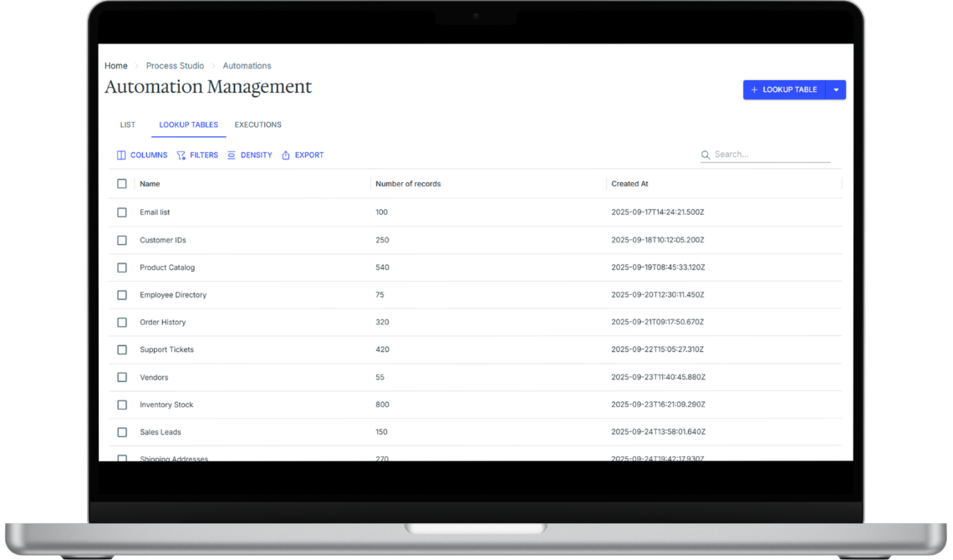Sort by the Name column header
953x560 pixels.
coord(150,184)
